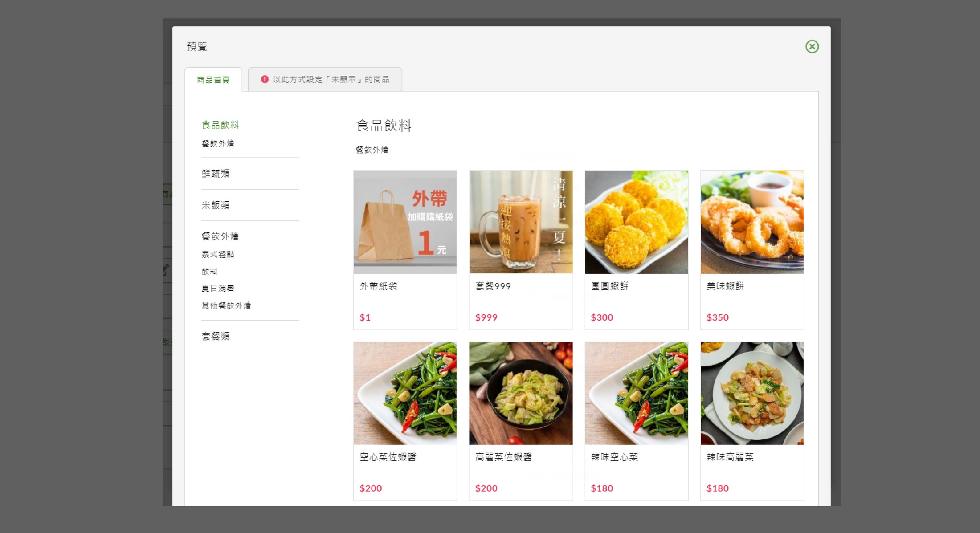Open the 以此方式設定「未顯示」的商品 tab
This screenshot has height=533, width=980.
pos(325,79)
